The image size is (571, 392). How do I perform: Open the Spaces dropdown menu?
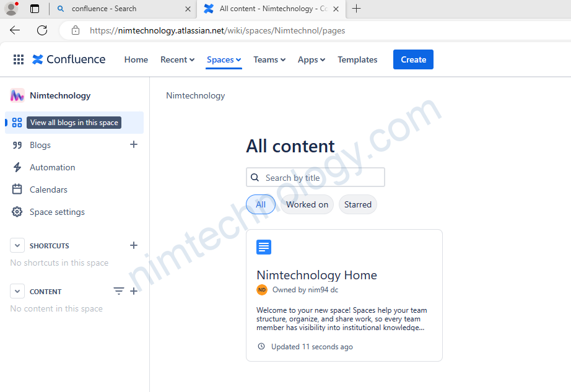[224, 59]
